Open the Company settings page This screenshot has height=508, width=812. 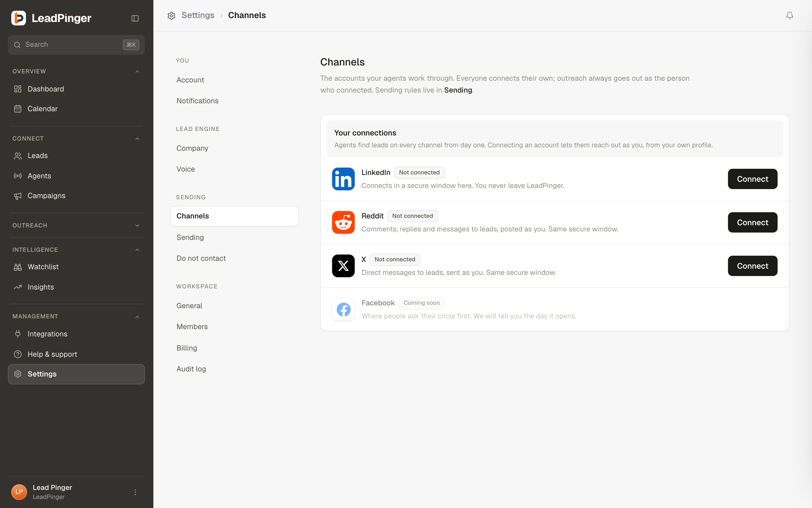pyautogui.click(x=234, y=148)
